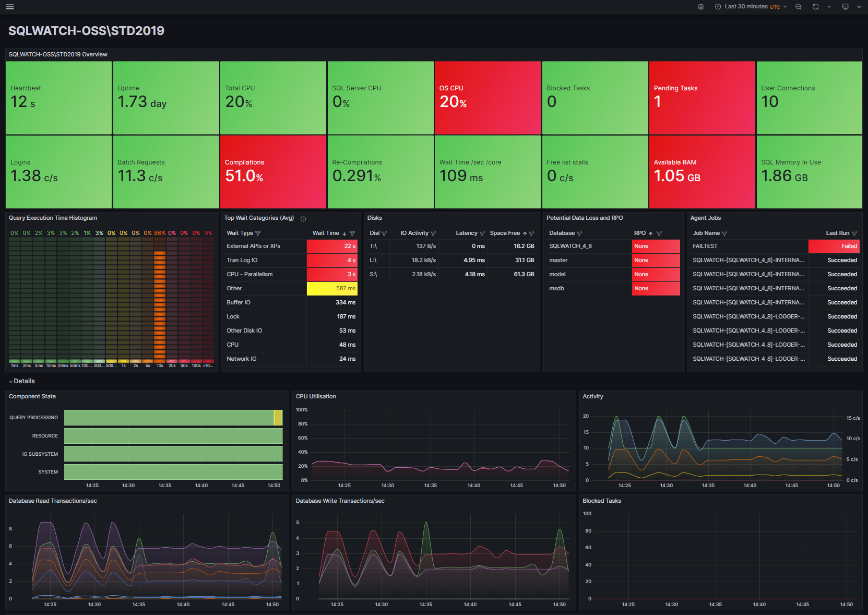Screen dimensions: 868x615
Task: Filter the Job Name column
Action: point(724,233)
